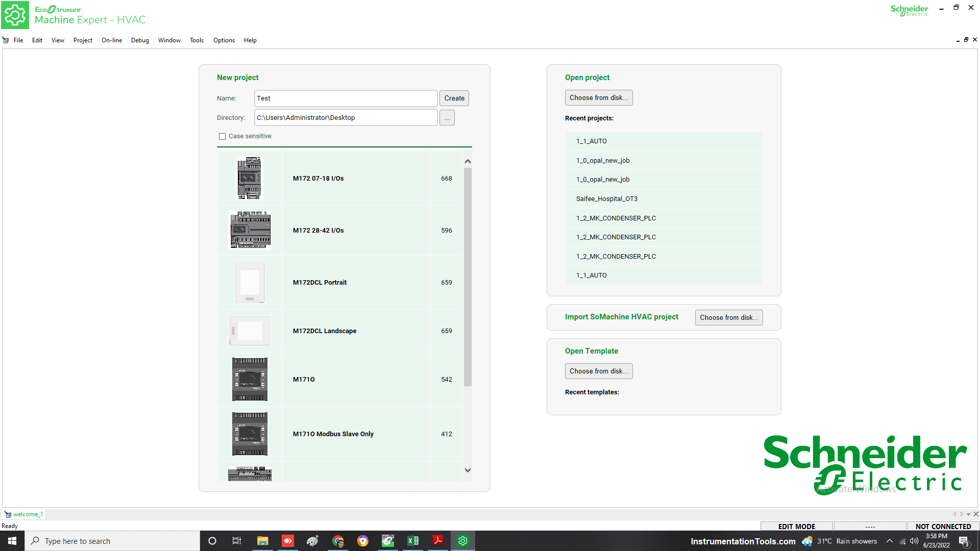This screenshot has height=551, width=980.
Task: Open last recent project 1_1_AUTO
Action: 664,275
